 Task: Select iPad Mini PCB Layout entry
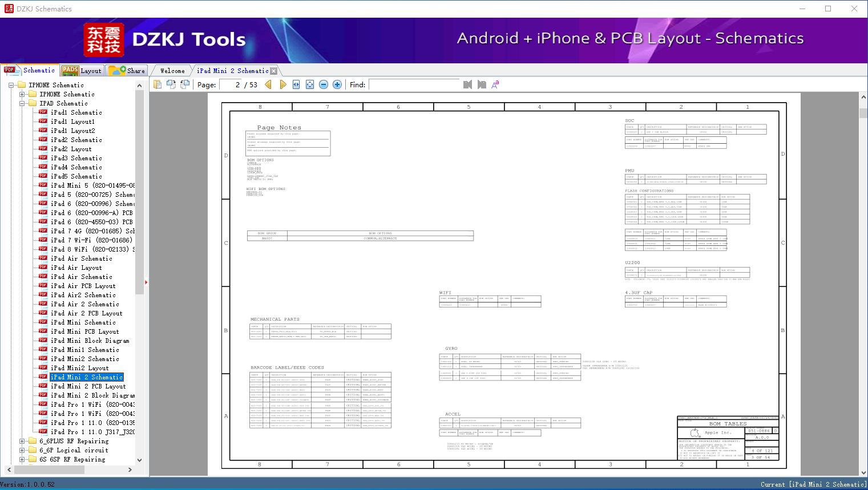pyautogui.click(x=85, y=331)
